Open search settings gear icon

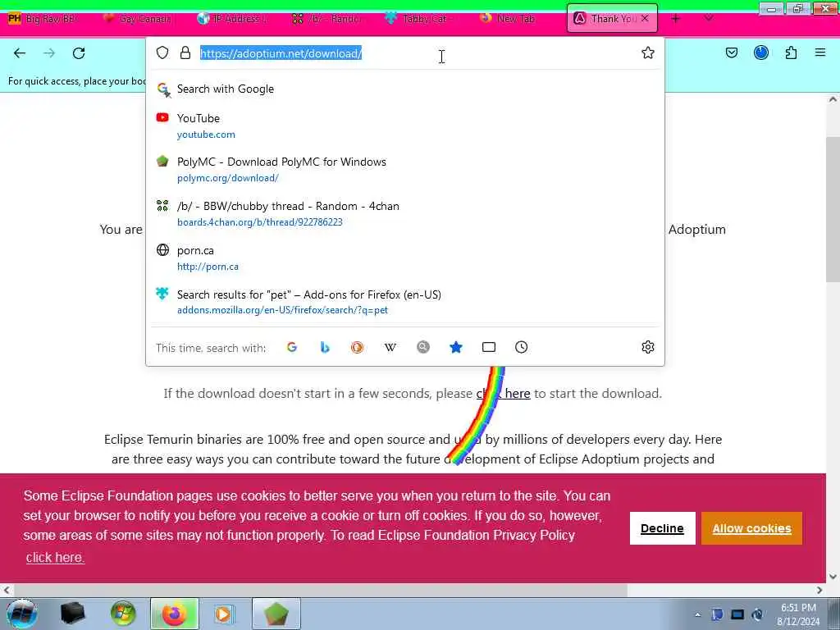pyautogui.click(x=648, y=347)
